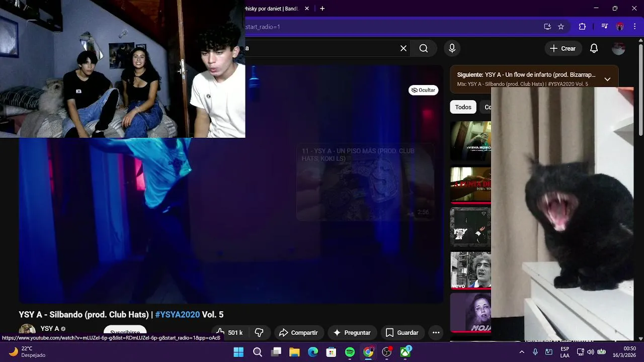The width and height of the screenshot is (644, 362).
Task: Open Chrome three-dot menu
Action: coord(634,27)
